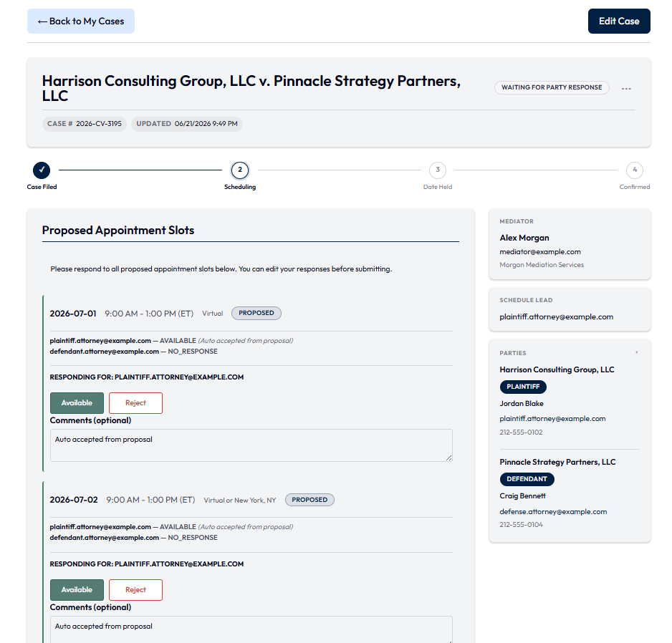Click Virtual or New York, NY location
The width and height of the screenshot is (672, 643).
point(239,500)
